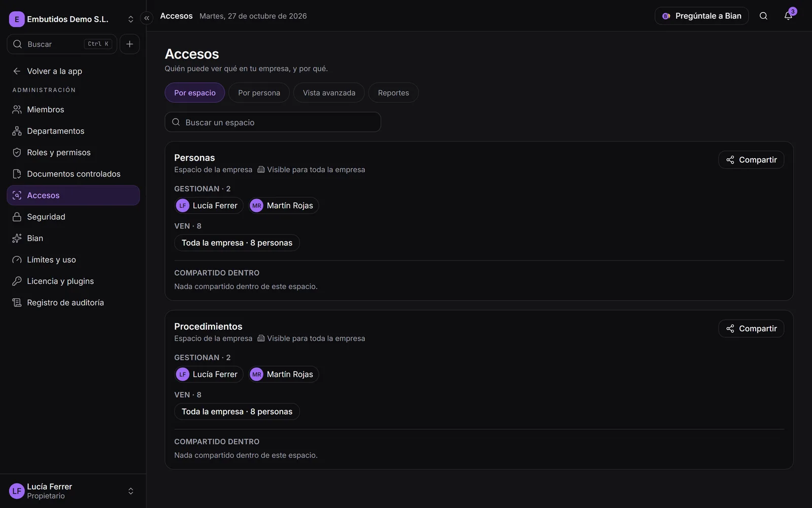Click the Roles y permisos shield icon
The height and width of the screenshot is (508, 812).
coord(17,152)
